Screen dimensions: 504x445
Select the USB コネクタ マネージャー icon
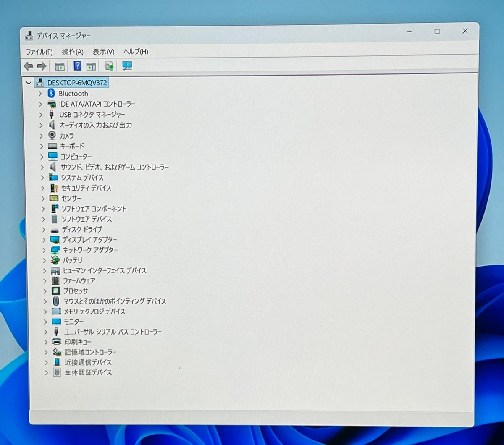(x=52, y=114)
